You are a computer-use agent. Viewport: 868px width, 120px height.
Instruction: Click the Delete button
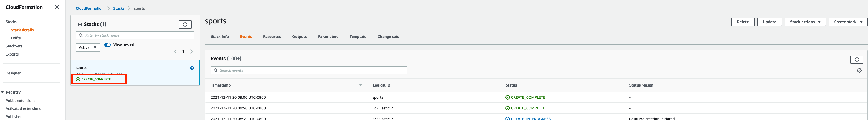tap(742, 22)
